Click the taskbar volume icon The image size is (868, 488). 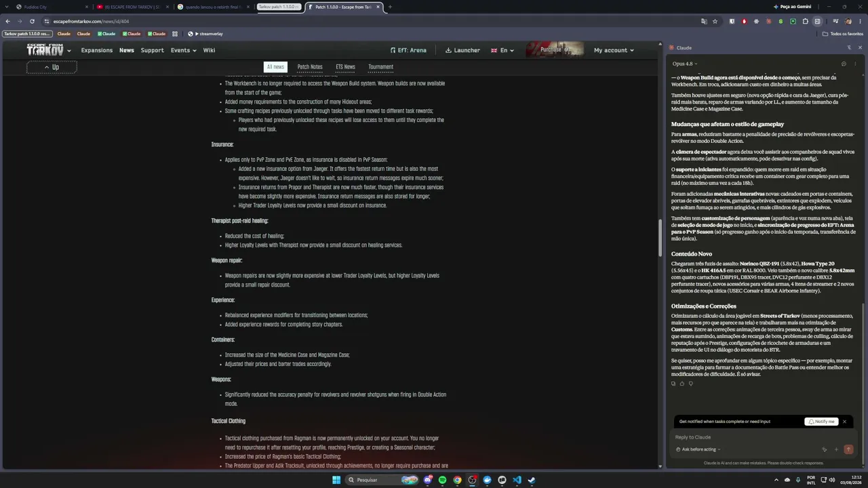point(832,480)
